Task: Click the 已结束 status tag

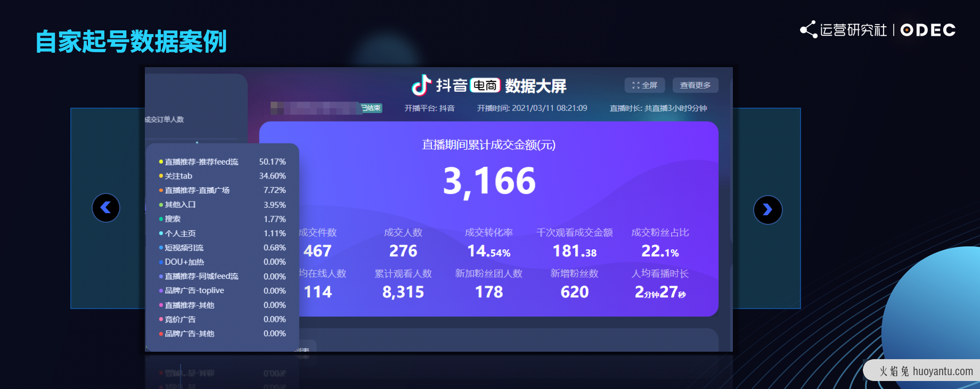Action: click(x=371, y=108)
